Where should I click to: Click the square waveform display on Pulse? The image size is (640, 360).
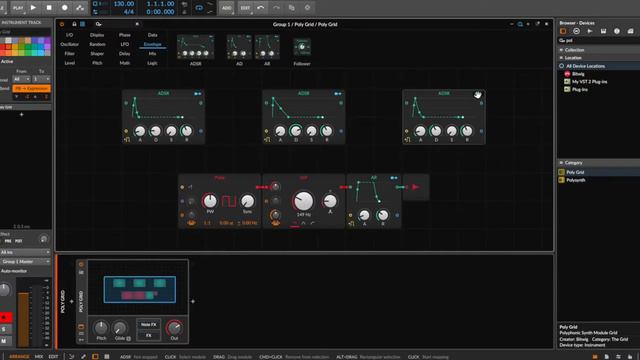tap(229, 201)
